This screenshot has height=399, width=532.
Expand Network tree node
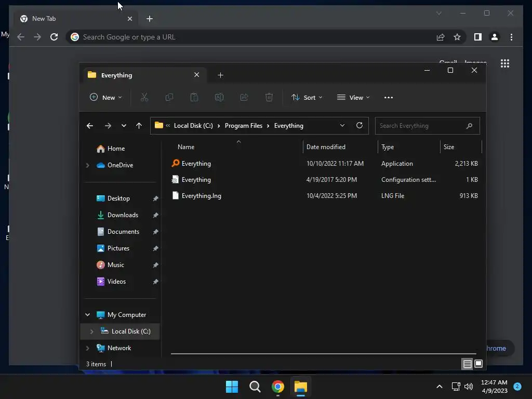[87, 348]
